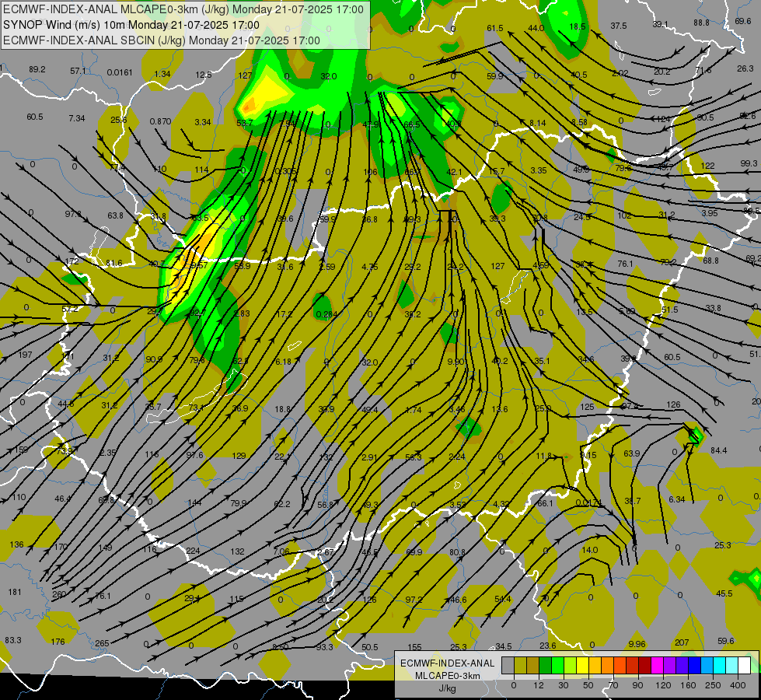Click the map value 69.6
Image resolution: width=761 pixels, height=700 pixels.
click(742, 21)
